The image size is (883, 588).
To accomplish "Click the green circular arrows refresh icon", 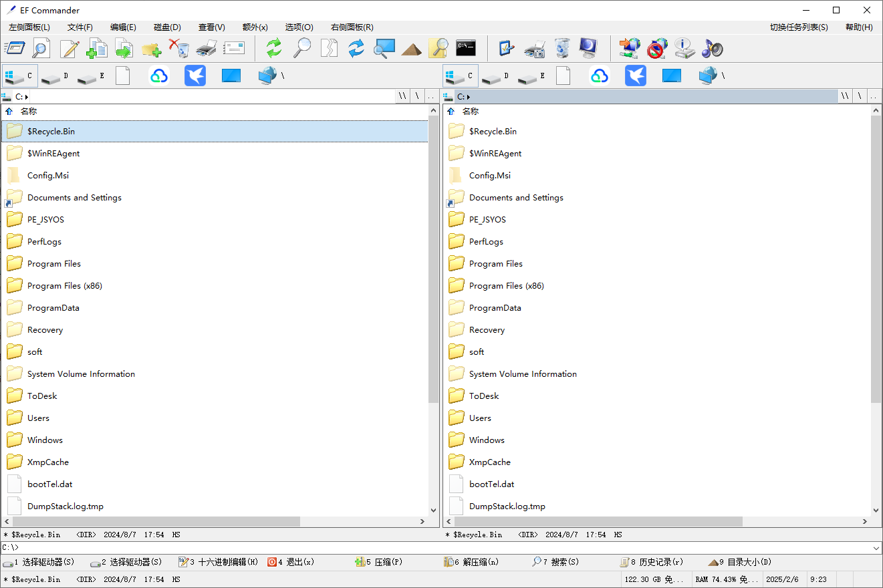I will (x=274, y=48).
